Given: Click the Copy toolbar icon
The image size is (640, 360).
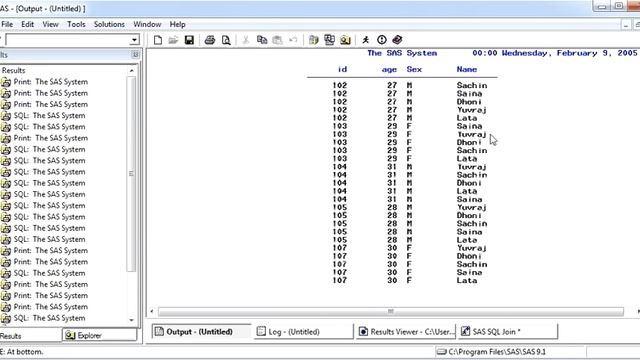Looking at the screenshot, I should (262, 40).
